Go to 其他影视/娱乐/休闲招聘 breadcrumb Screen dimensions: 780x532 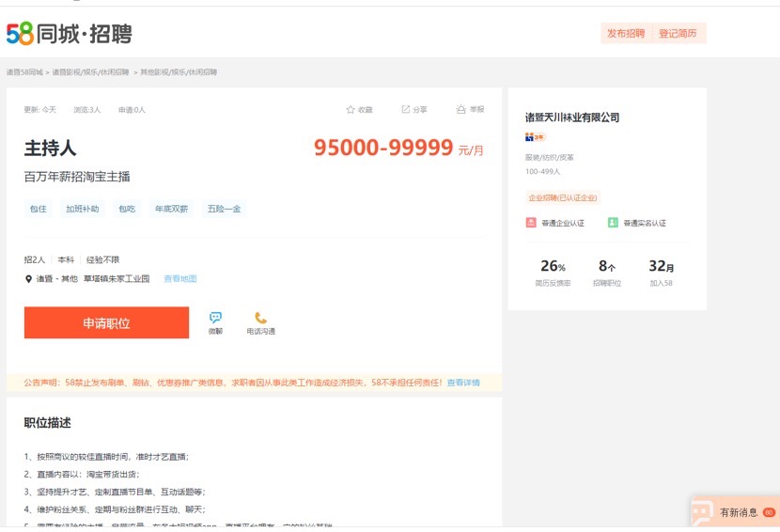click(179, 72)
